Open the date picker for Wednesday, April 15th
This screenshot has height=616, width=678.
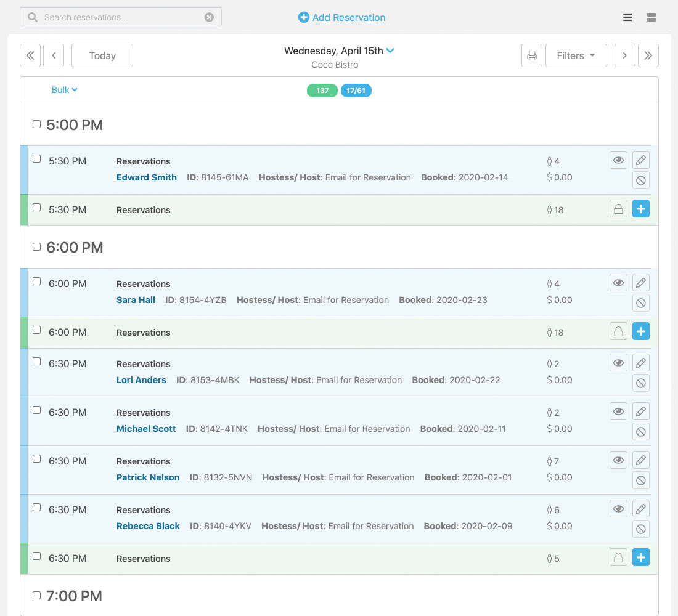click(390, 51)
